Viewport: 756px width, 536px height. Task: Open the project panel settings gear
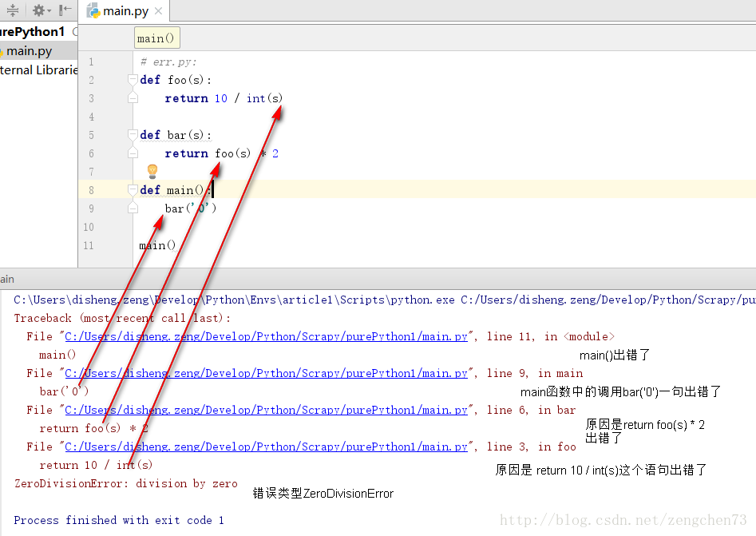tap(42, 10)
